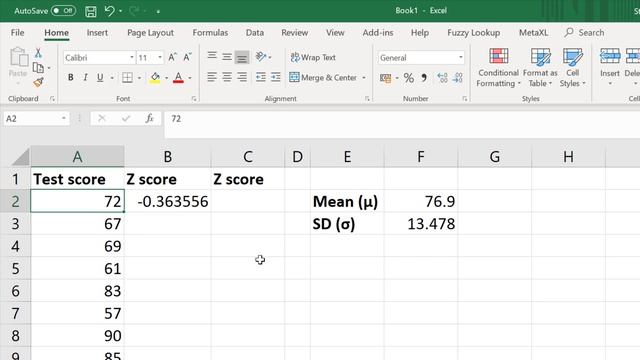Image resolution: width=640 pixels, height=360 pixels.
Task: Click the Undo arrow icon
Action: pos(109,11)
